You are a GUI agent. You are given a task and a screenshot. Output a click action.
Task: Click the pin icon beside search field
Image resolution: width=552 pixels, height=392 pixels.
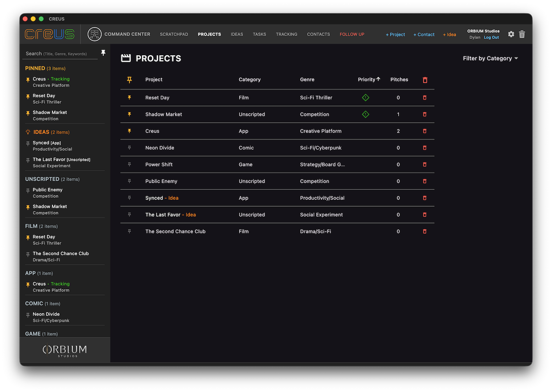pos(103,53)
